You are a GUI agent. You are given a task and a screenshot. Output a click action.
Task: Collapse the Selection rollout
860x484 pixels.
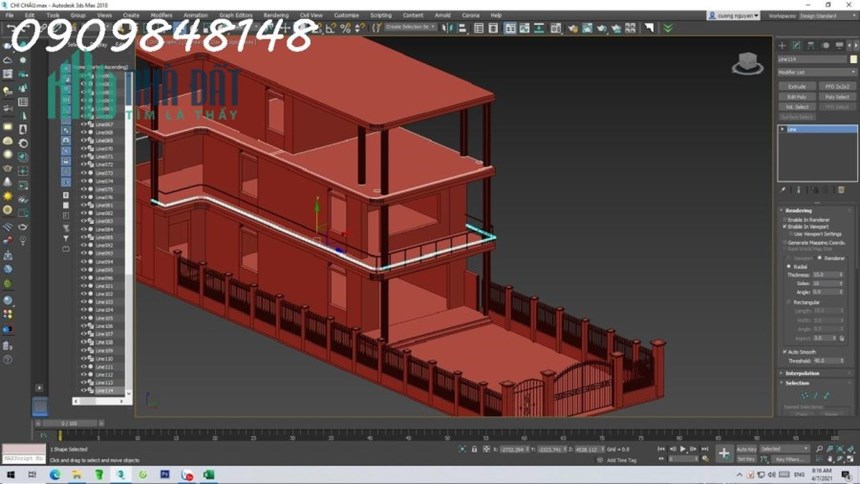pyautogui.click(x=797, y=383)
